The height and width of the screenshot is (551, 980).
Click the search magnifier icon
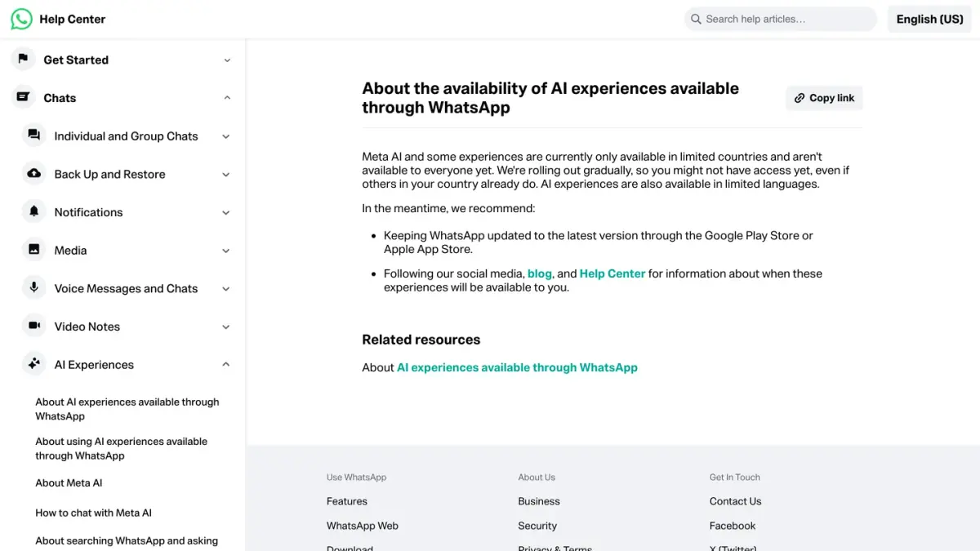(696, 19)
